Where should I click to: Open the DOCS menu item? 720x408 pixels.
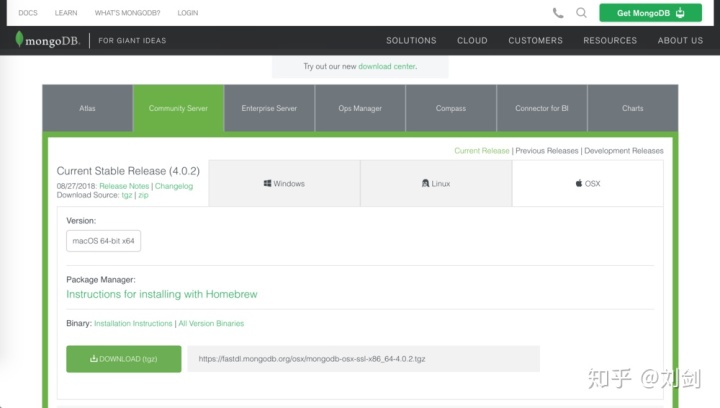28,13
